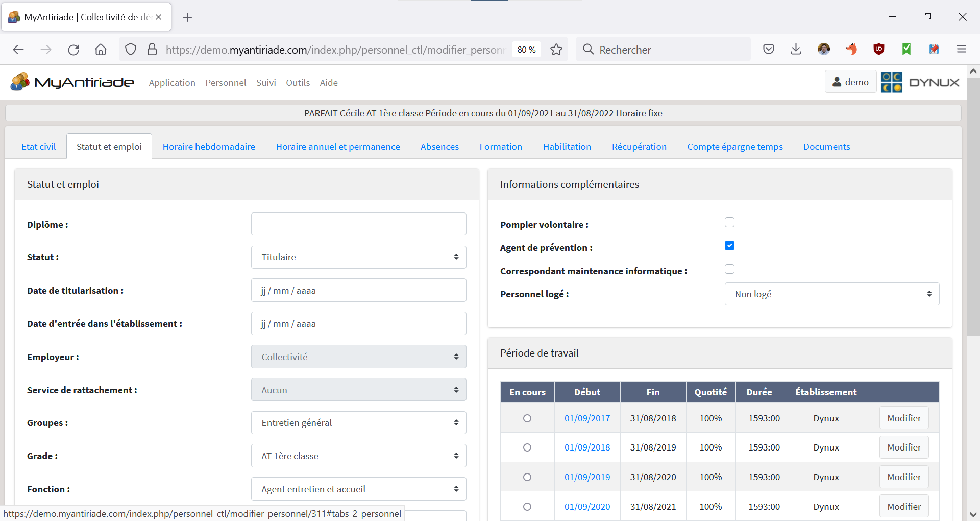980x521 pixels.
Task: Open the green bookmark extension icon
Action: [906, 49]
